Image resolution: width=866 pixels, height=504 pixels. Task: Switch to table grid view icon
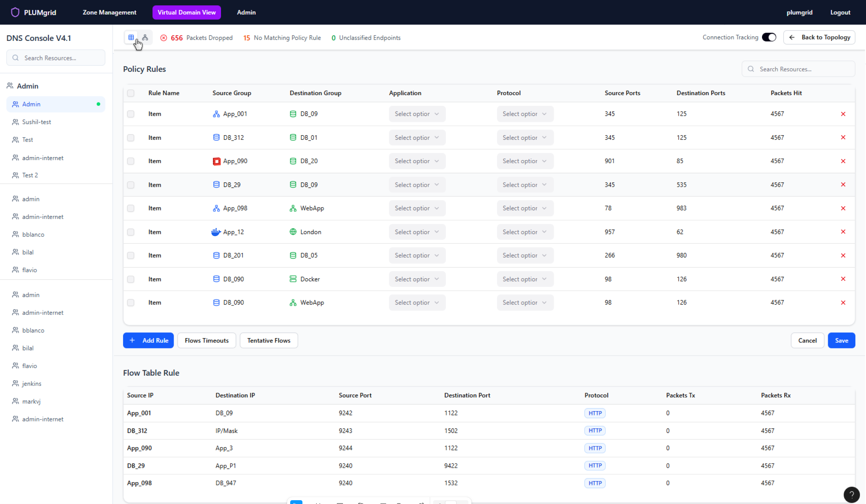click(131, 37)
